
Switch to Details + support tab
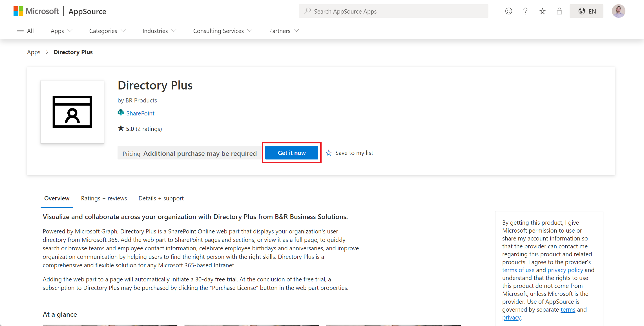point(161,198)
